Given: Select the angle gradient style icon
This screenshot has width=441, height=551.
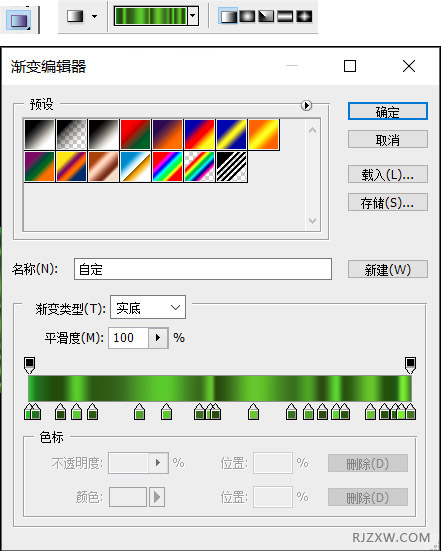Looking at the screenshot, I should (266, 16).
